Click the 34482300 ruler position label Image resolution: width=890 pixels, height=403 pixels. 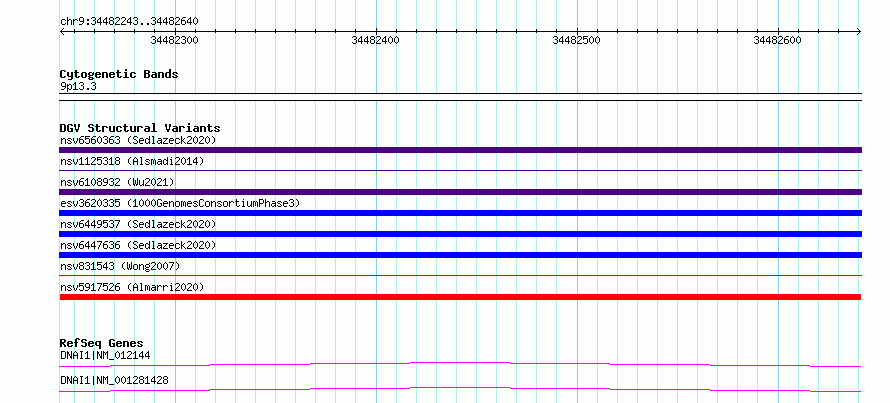click(174, 40)
